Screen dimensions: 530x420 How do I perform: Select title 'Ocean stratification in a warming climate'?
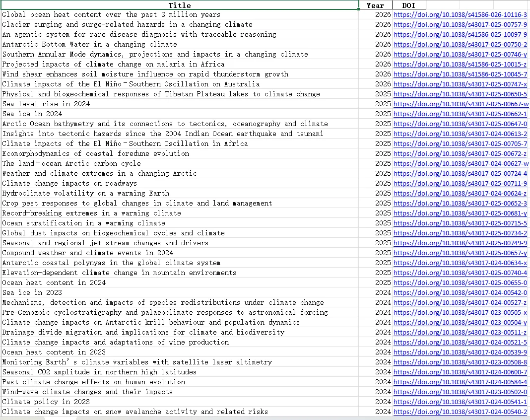[x=83, y=223]
